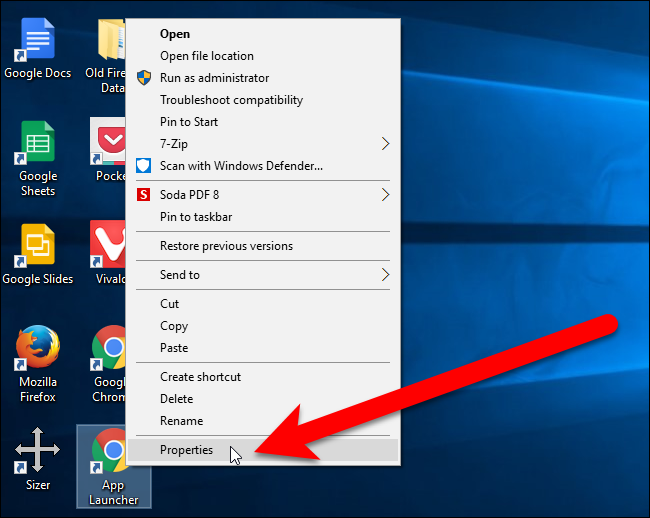Expand the 7-Zip submenu arrow
Viewport: 650px width, 518px height.
[386, 144]
